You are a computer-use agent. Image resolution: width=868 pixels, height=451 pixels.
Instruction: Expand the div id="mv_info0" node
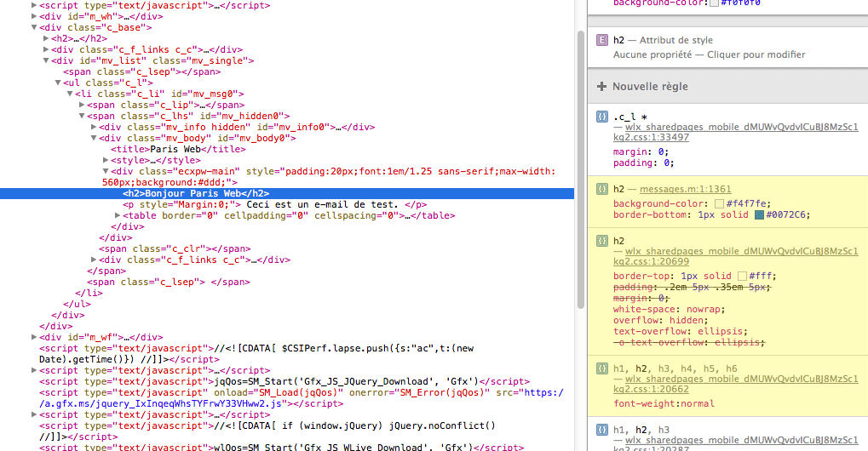pos(94,127)
